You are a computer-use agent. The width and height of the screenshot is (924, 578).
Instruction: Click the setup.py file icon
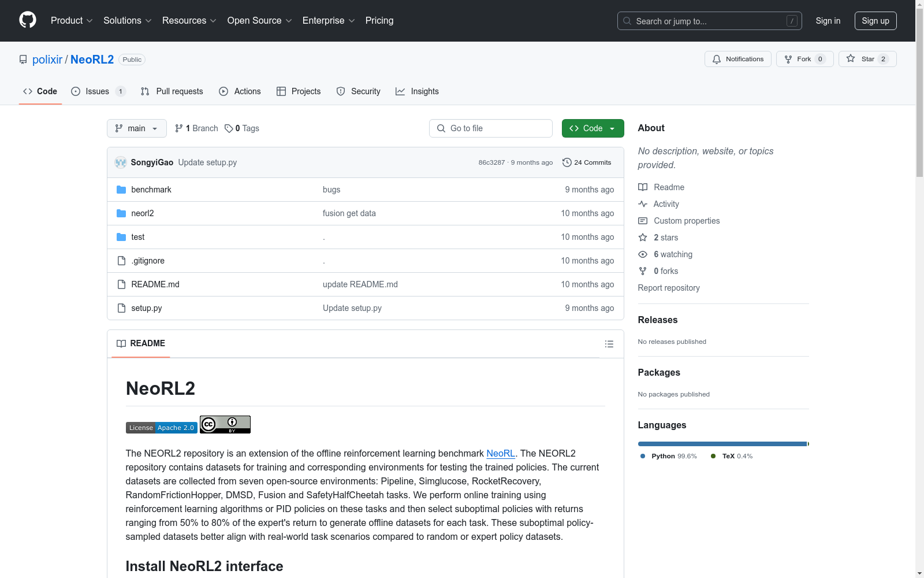pyautogui.click(x=121, y=308)
